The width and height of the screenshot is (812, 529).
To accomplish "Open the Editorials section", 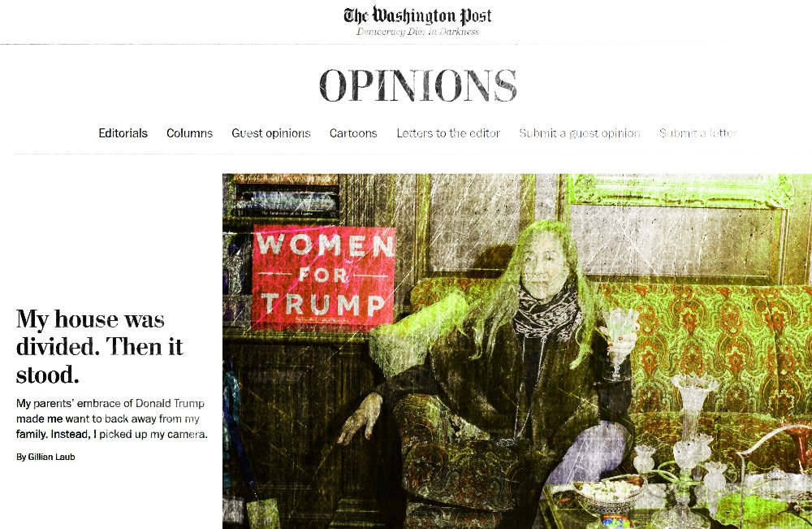I will [123, 133].
